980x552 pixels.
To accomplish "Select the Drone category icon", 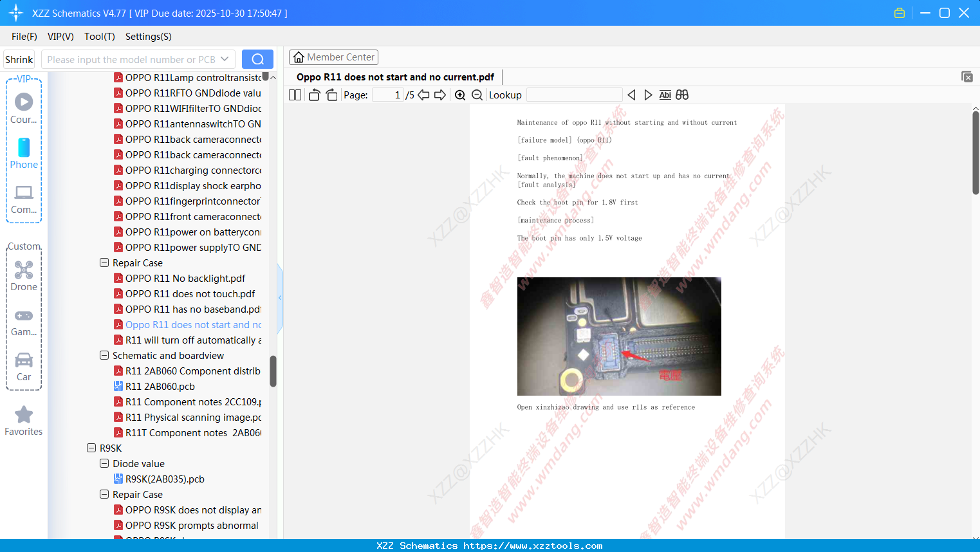I will click(x=24, y=276).
